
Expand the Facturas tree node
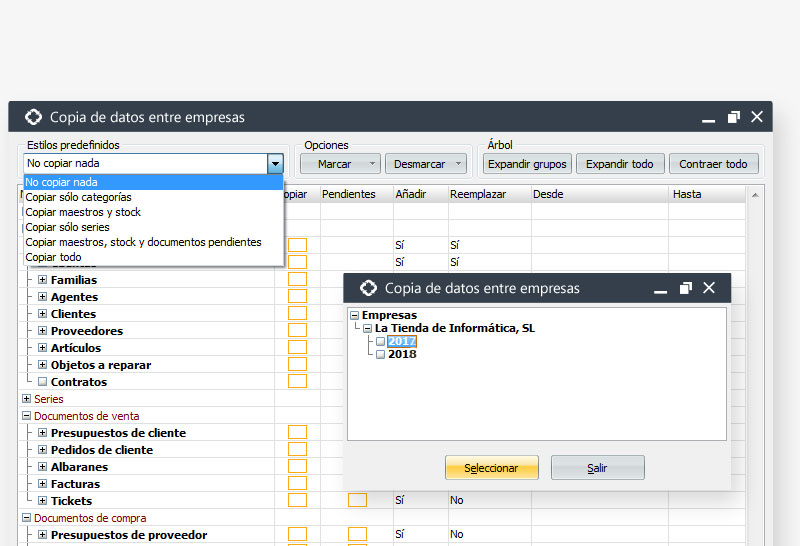(43, 484)
